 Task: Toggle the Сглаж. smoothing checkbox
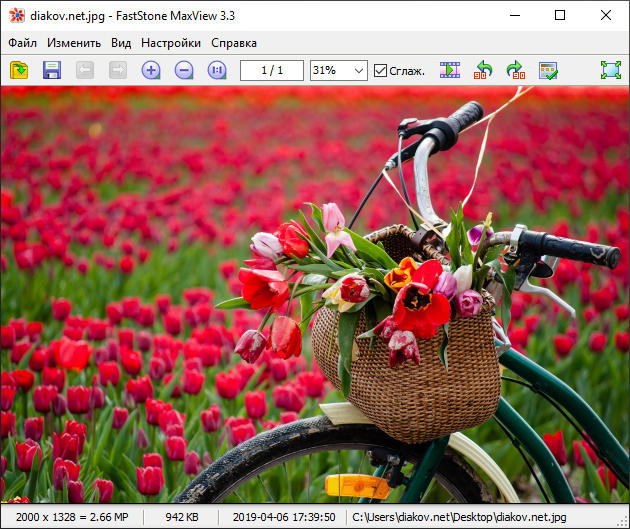[380, 71]
